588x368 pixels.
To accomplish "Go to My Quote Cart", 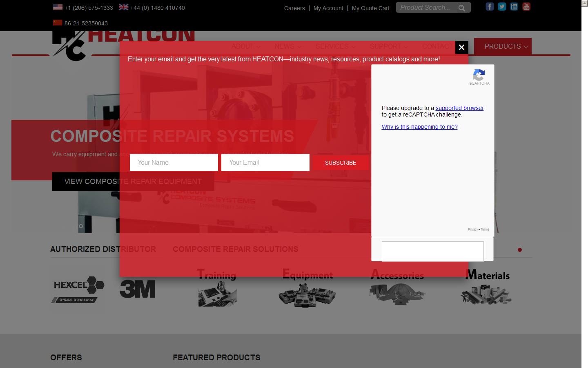I will pos(370,8).
